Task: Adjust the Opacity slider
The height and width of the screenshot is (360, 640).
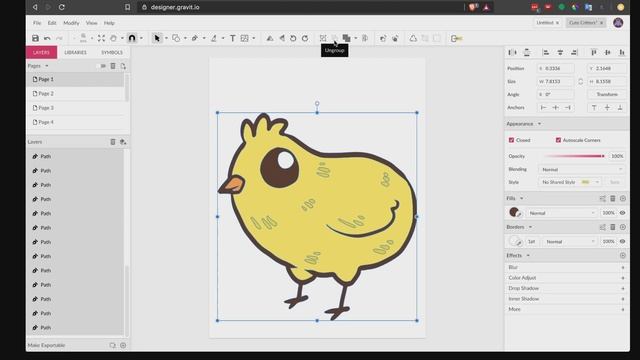Action: click(x=575, y=156)
